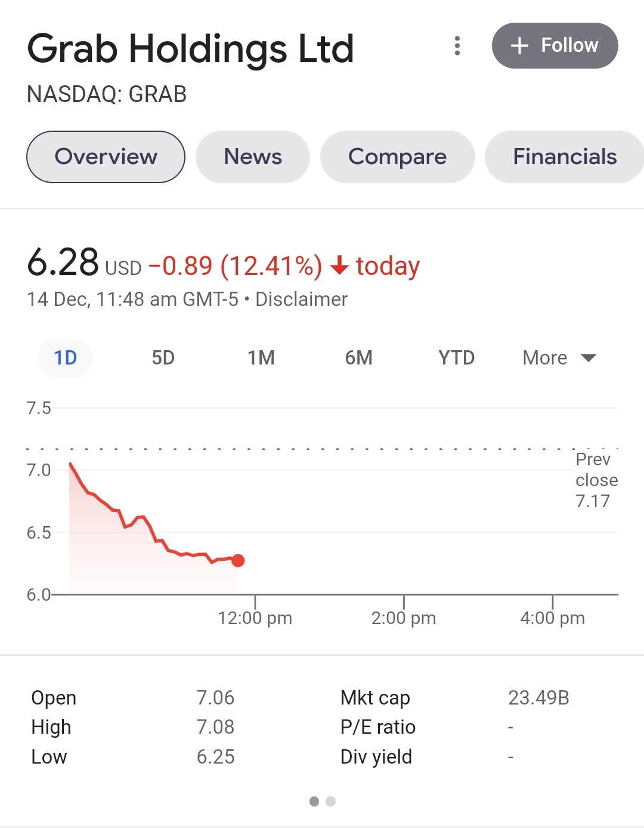The image size is (644, 828).
Task: Switch to the News tab
Action: (253, 157)
